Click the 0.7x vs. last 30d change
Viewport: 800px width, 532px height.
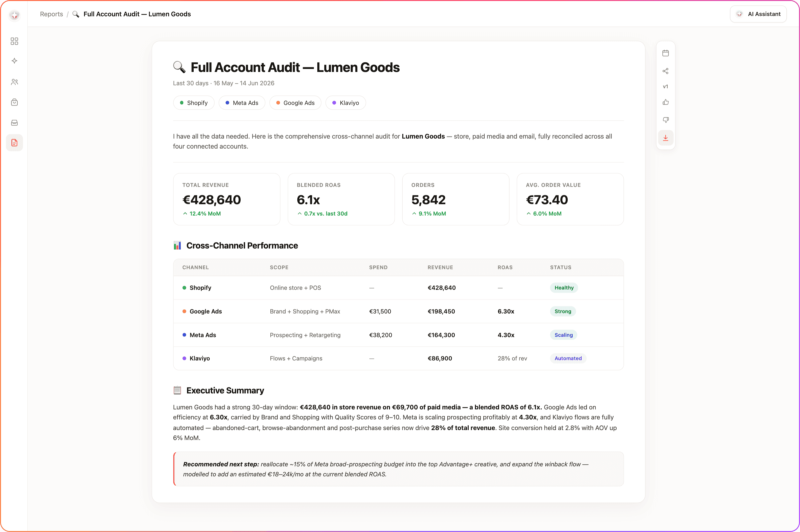322,214
